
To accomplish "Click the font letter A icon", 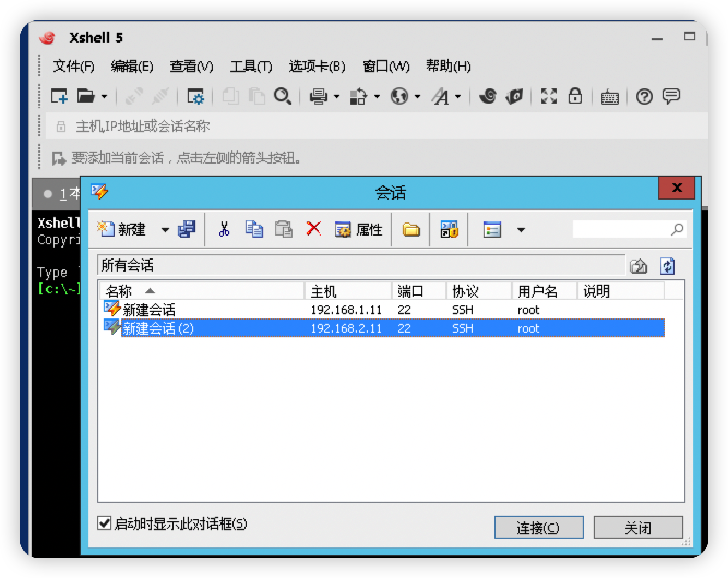I will (x=440, y=97).
